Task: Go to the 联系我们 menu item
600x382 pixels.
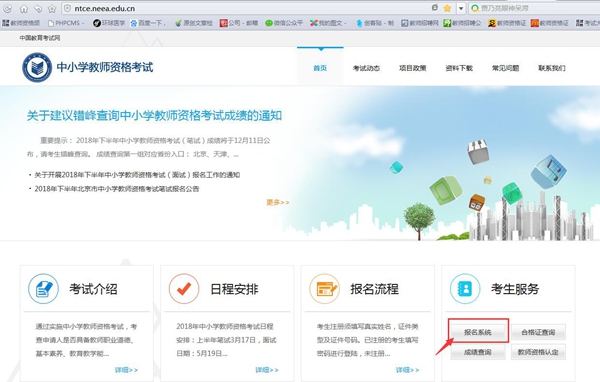Action: coord(551,68)
